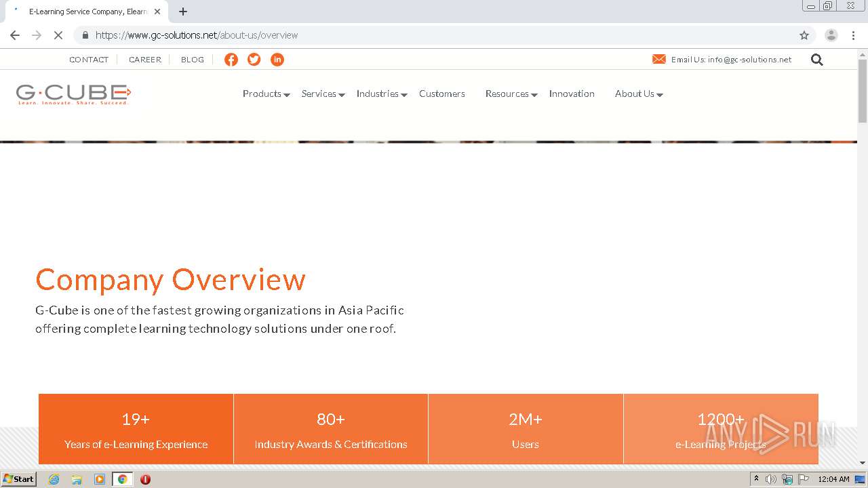Open G-Cube's LinkedIn page icon
868x488 pixels.
click(x=277, y=60)
